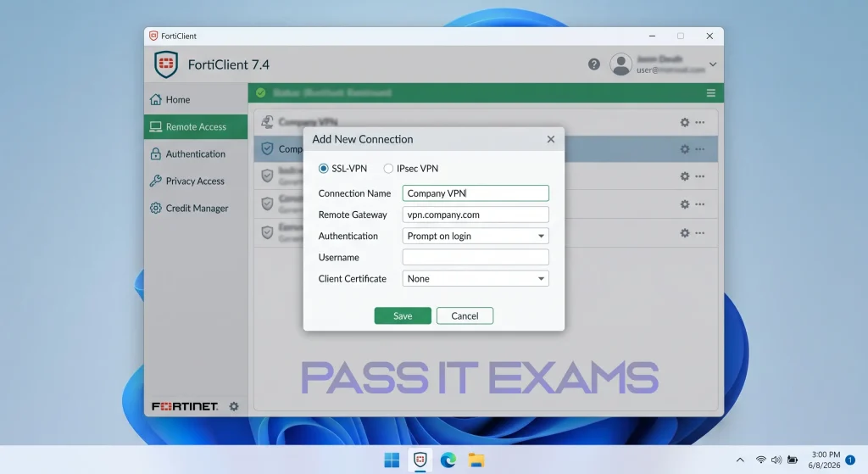Click the shield icon of highlighted connection

[x=267, y=148]
